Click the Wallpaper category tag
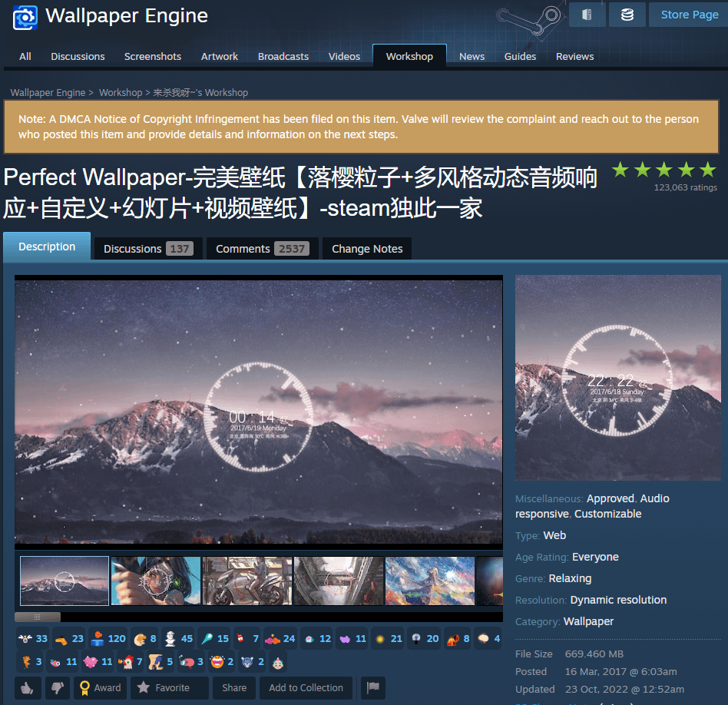This screenshot has height=705, width=728. [x=588, y=621]
